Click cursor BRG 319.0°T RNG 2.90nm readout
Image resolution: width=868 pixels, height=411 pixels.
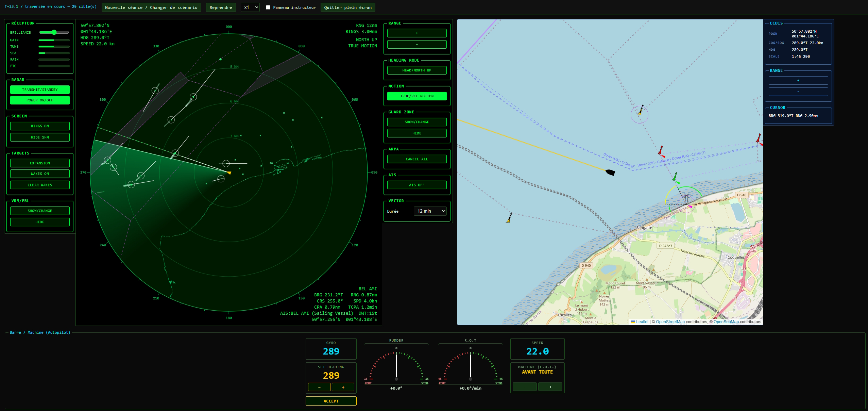pos(793,116)
